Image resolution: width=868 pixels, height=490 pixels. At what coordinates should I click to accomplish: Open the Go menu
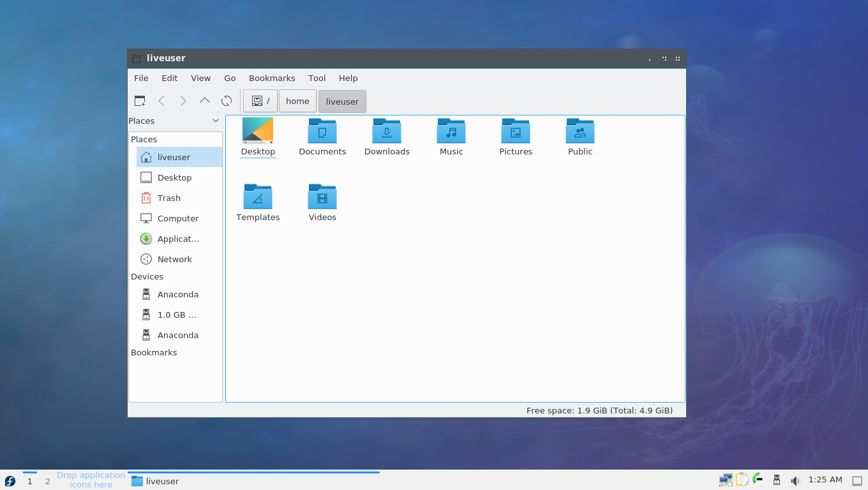point(230,78)
